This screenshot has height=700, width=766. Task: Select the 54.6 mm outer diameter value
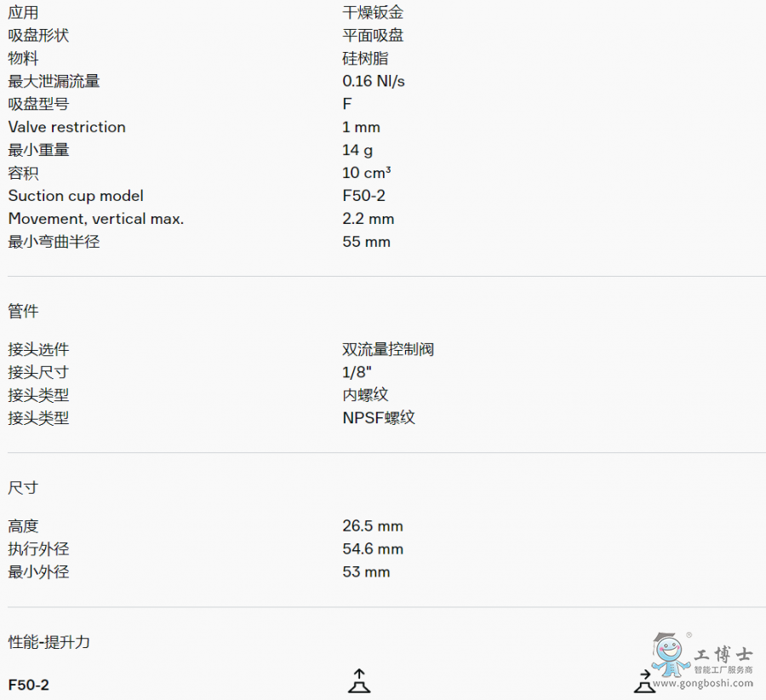click(x=373, y=549)
